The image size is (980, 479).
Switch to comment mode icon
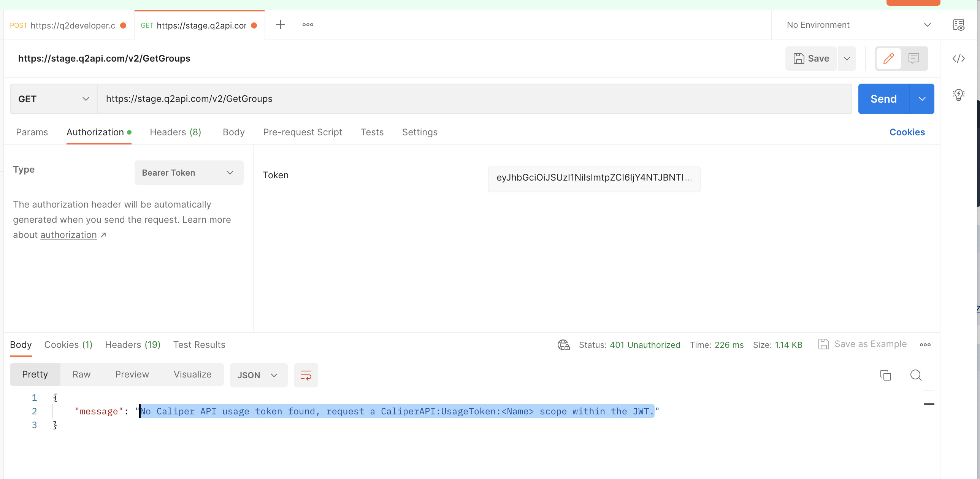point(913,59)
